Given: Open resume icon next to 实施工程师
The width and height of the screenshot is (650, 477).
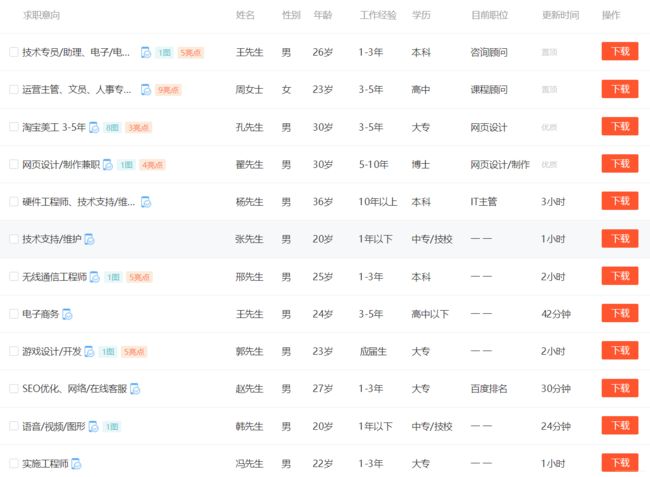Looking at the screenshot, I should coord(76,464).
